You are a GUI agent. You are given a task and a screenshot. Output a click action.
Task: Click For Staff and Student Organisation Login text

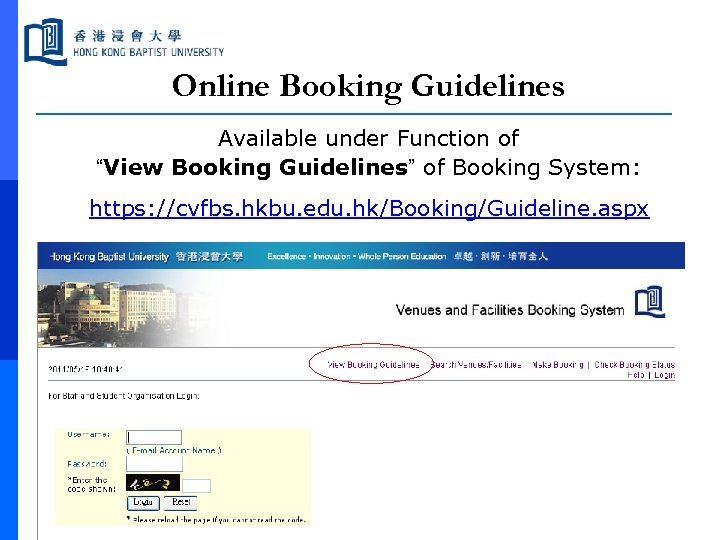[x=124, y=396]
